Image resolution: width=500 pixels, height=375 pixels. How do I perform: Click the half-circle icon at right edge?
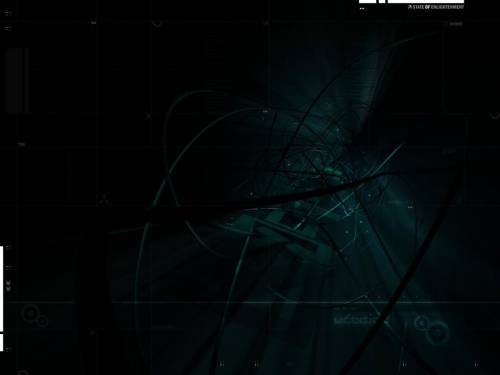click(495, 116)
